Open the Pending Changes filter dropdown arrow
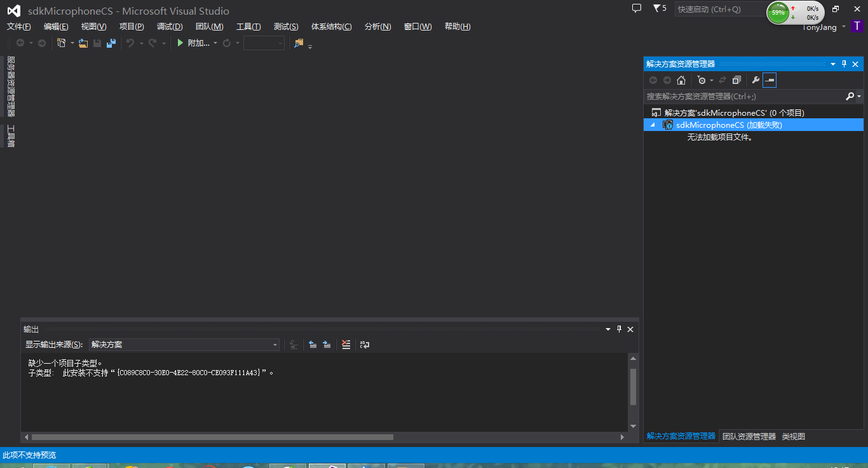 tap(711, 80)
